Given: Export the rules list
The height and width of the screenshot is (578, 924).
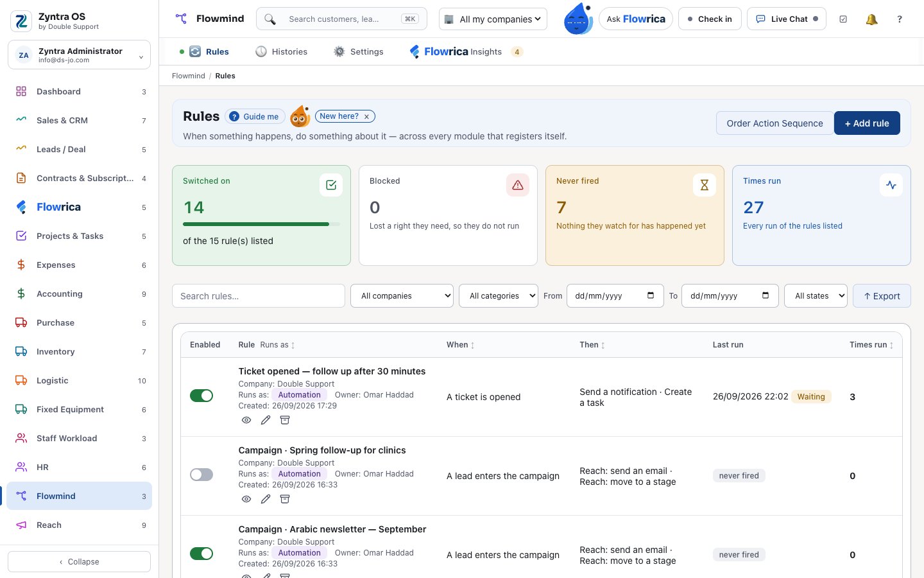Looking at the screenshot, I should [x=882, y=296].
